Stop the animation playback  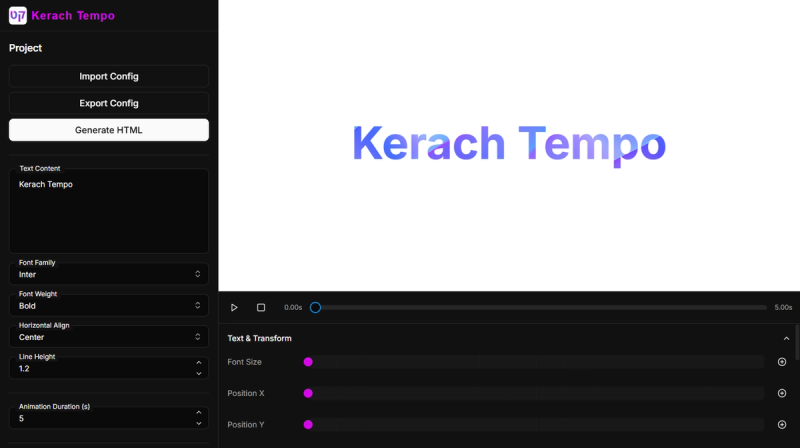(261, 308)
